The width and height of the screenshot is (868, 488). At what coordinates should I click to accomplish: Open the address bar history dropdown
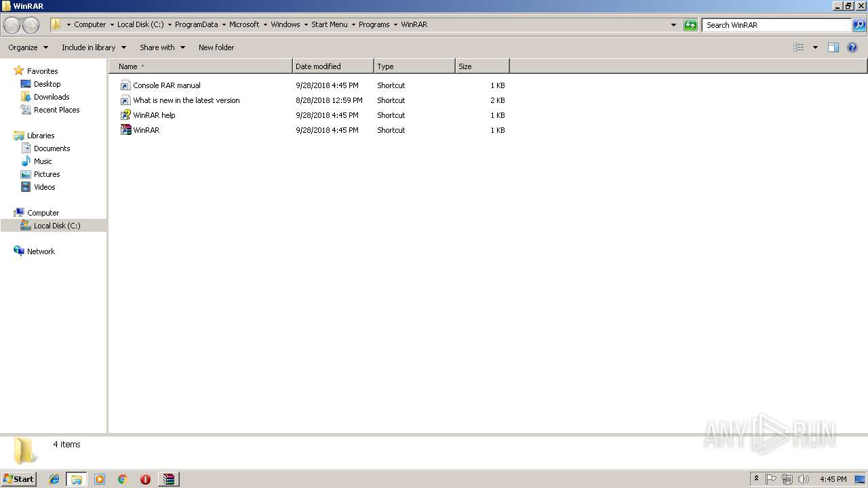point(673,25)
